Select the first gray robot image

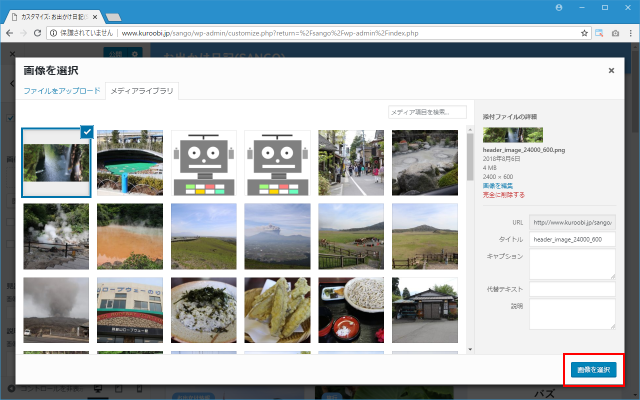(204, 163)
